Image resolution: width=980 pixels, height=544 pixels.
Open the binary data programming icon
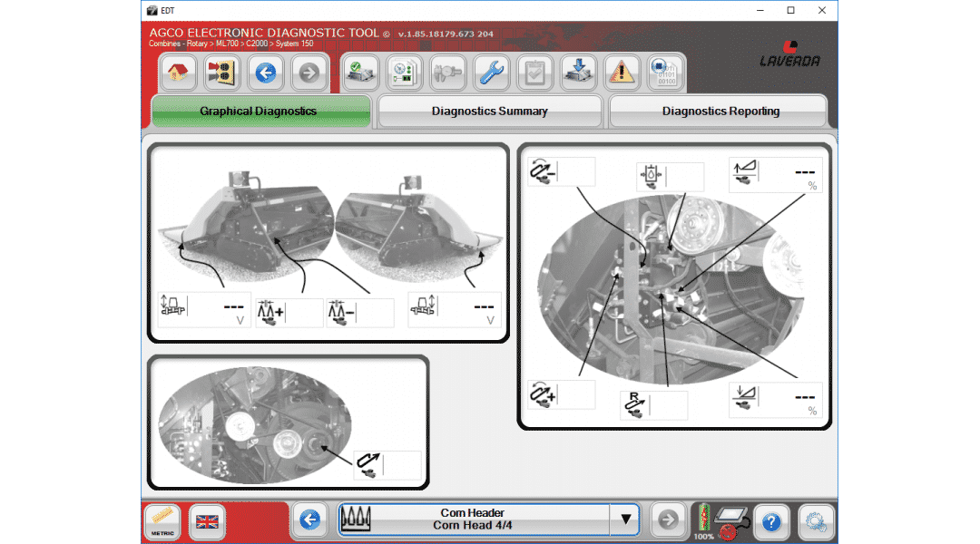pyautogui.click(x=665, y=73)
